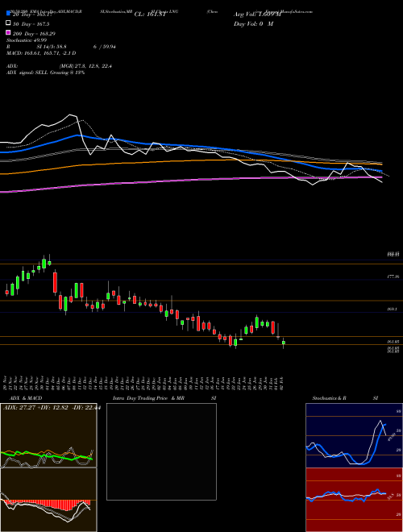Click the 'MACD: 163.61, 165.71, -2.1 D' readout
Screen dimensions: 403x532
[41, 53]
